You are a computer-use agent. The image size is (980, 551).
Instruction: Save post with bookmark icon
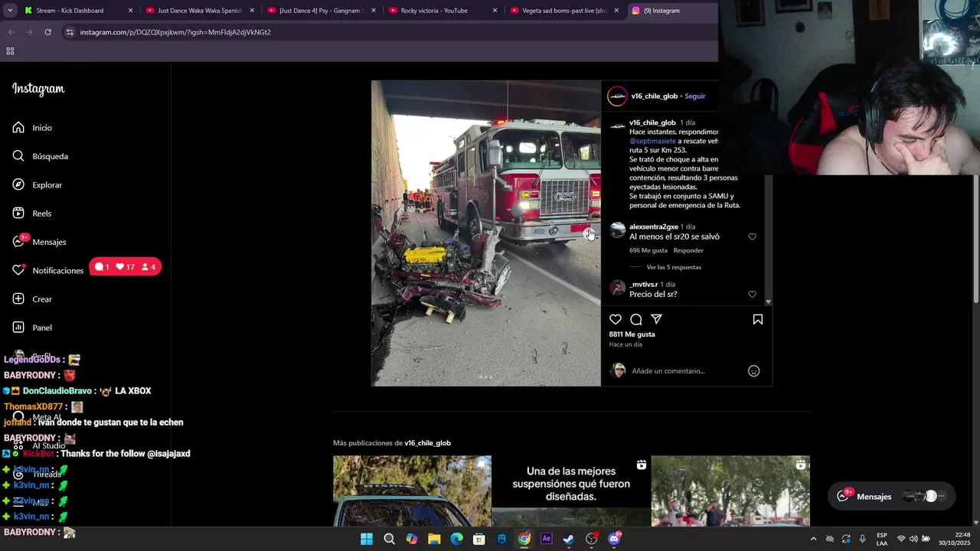click(x=757, y=319)
